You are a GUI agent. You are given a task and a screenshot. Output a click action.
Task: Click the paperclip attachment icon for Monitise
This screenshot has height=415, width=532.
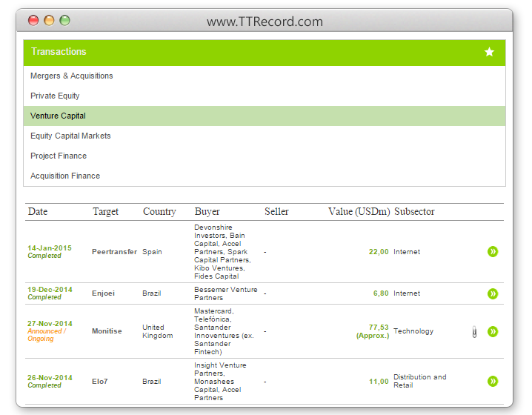click(x=474, y=332)
